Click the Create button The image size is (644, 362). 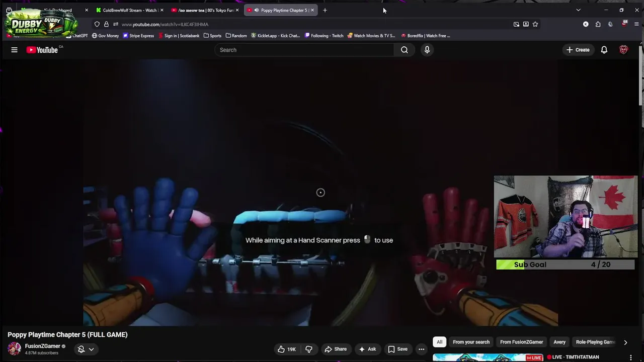(x=578, y=50)
